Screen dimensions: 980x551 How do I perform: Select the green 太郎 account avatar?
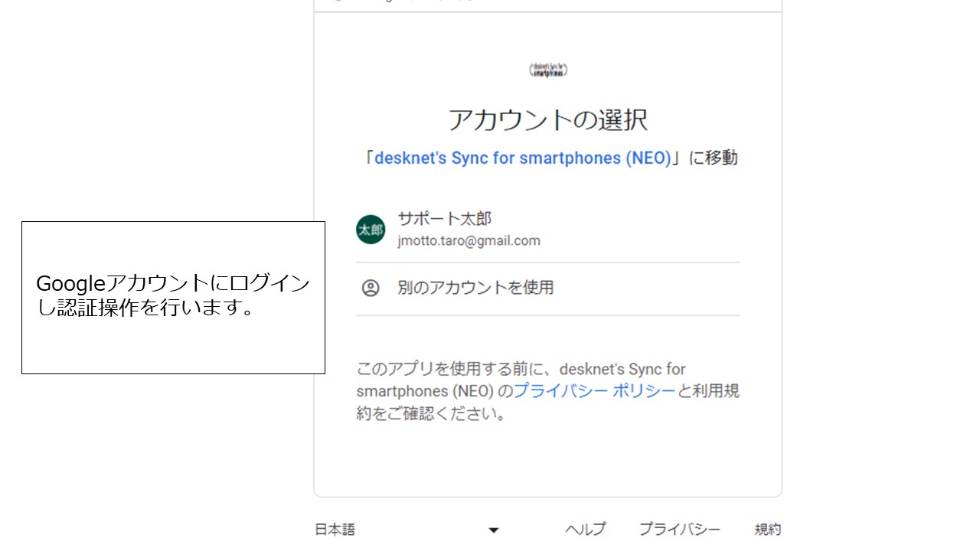click(371, 230)
